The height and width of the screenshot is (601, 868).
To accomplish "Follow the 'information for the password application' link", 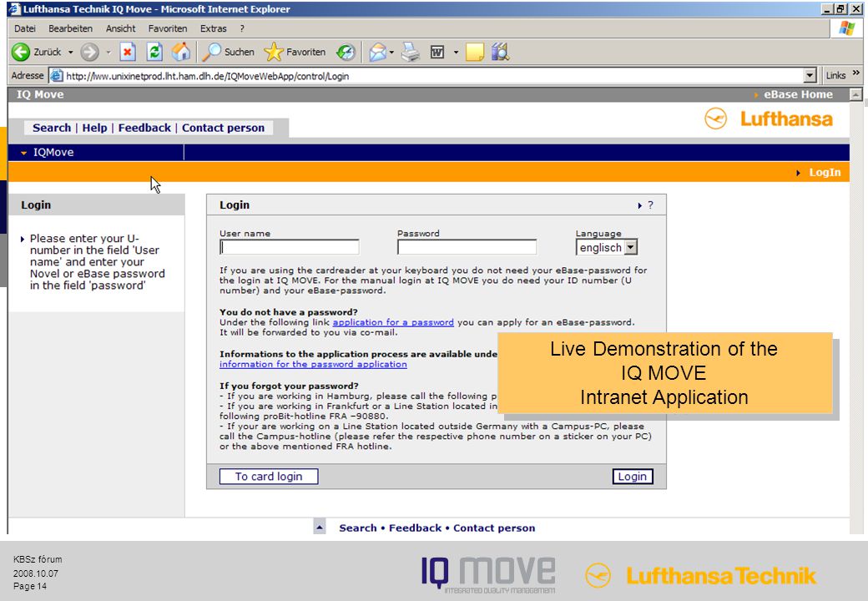I will (x=313, y=364).
